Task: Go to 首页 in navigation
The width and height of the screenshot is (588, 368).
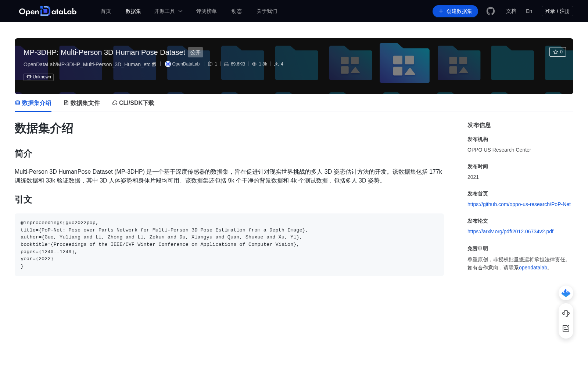Action: tap(106, 11)
